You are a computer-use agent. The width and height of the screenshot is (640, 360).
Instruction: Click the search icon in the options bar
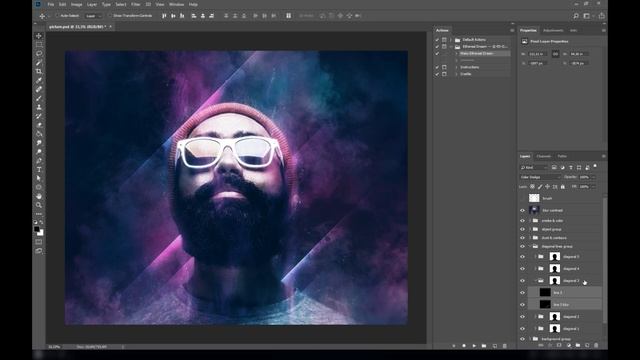[576, 16]
